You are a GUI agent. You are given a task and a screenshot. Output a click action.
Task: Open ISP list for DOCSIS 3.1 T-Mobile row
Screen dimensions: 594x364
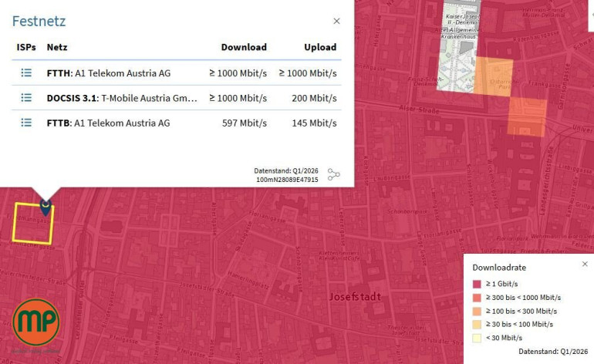point(26,98)
